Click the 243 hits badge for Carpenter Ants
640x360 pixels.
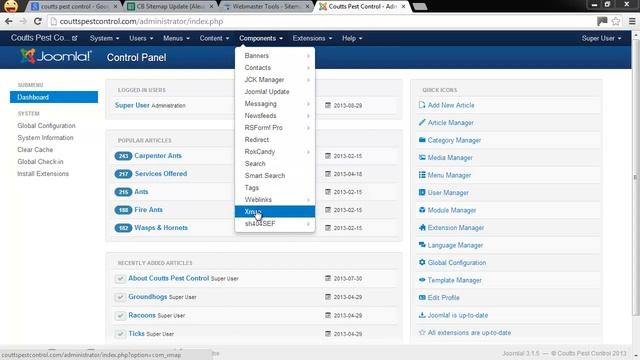point(123,156)
